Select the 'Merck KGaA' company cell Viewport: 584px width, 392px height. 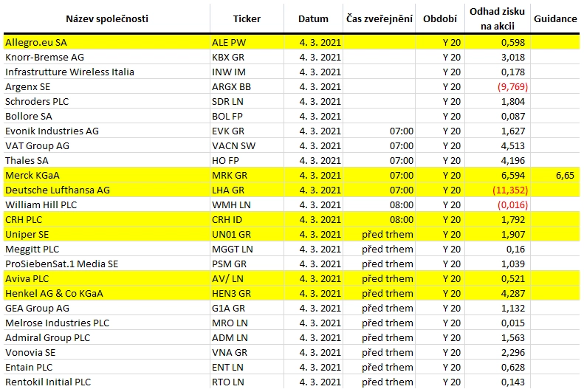[107, 176]
